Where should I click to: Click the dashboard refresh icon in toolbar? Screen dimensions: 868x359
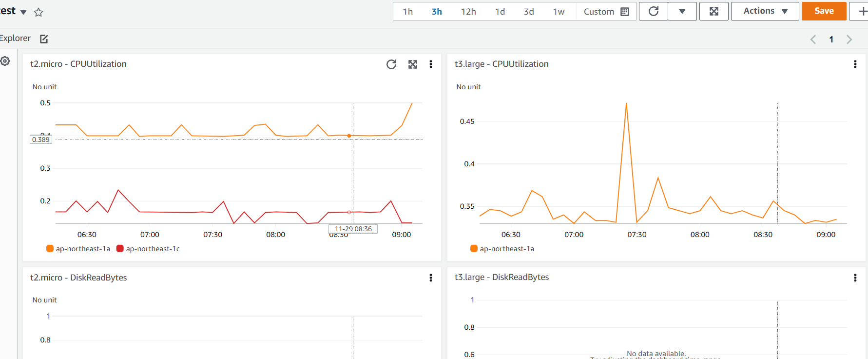click(x=654, y=11)
